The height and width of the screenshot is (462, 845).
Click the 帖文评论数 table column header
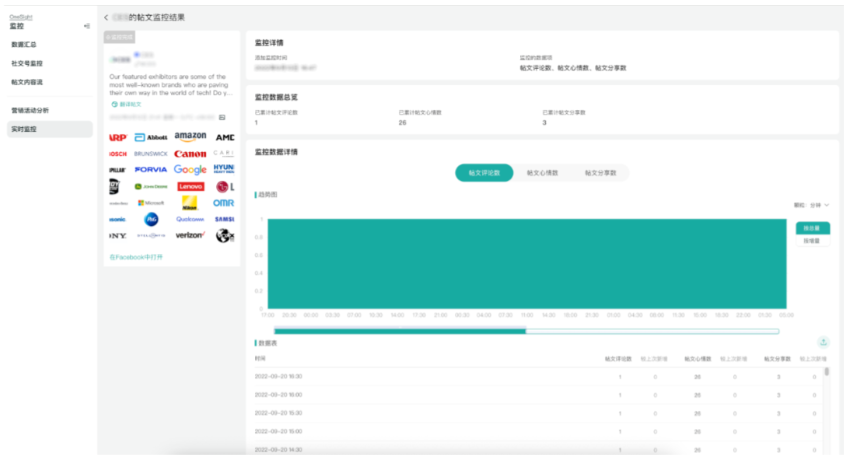coord(618,359)
